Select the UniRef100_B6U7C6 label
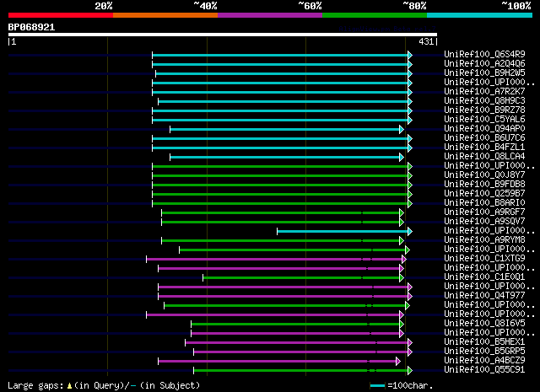This screenshot has height=392, width=540. [x=484, y=137]
